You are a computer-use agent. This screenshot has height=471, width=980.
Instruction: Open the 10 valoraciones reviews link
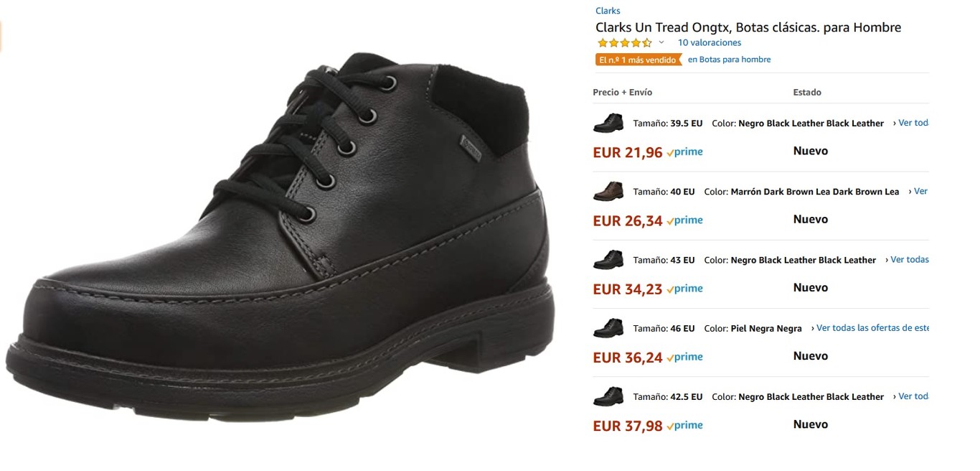point(709,43)
